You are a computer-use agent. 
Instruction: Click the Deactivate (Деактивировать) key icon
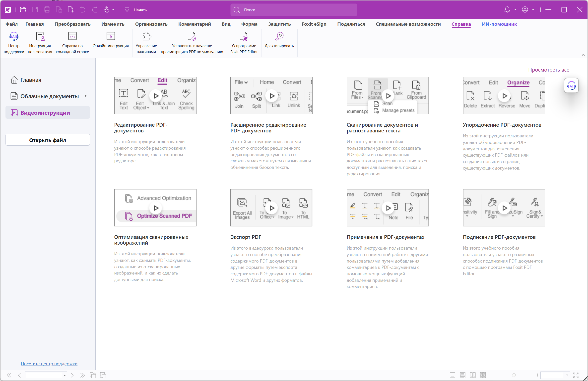[x=279, y=37]
